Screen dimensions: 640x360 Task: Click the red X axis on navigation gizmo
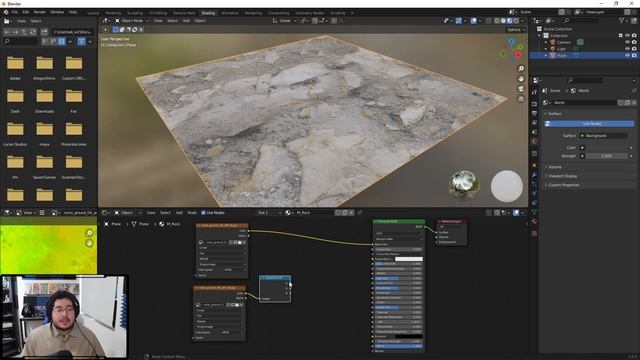(x=518, y=55)
